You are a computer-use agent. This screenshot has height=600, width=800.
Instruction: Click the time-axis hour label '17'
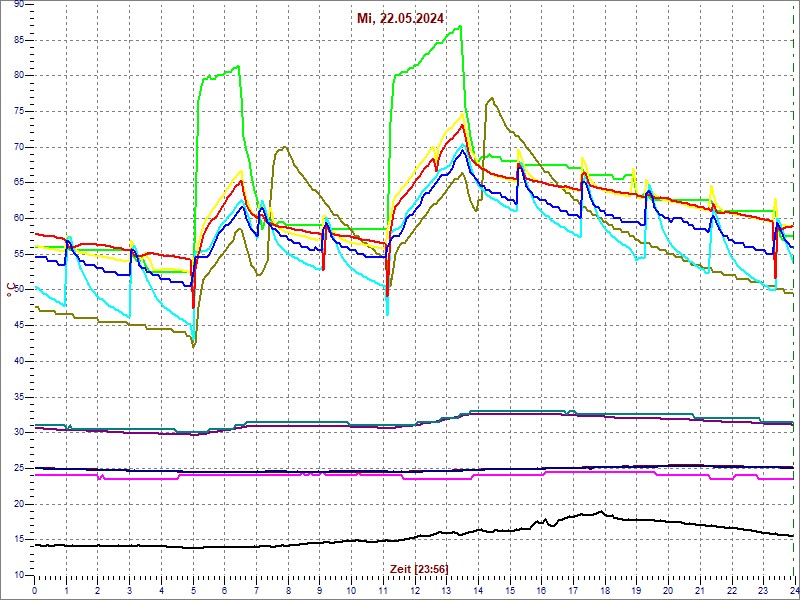pos(572,590)
